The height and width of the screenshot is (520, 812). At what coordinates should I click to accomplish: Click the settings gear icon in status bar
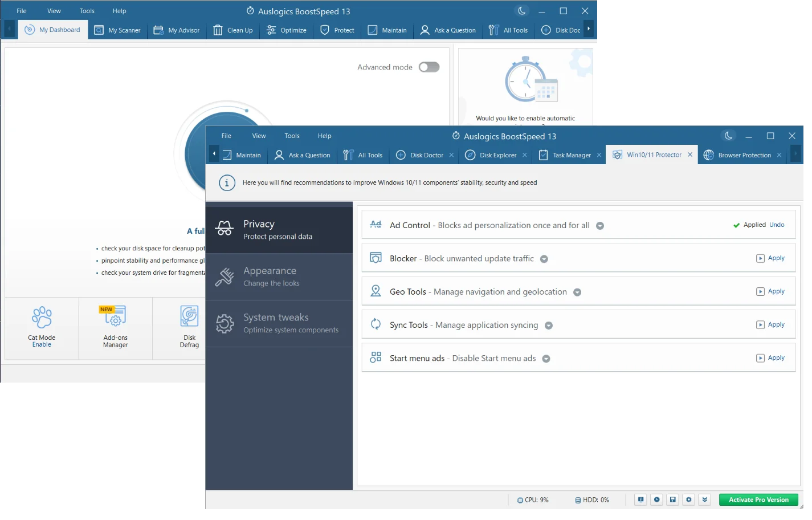(x=688, y=499)
